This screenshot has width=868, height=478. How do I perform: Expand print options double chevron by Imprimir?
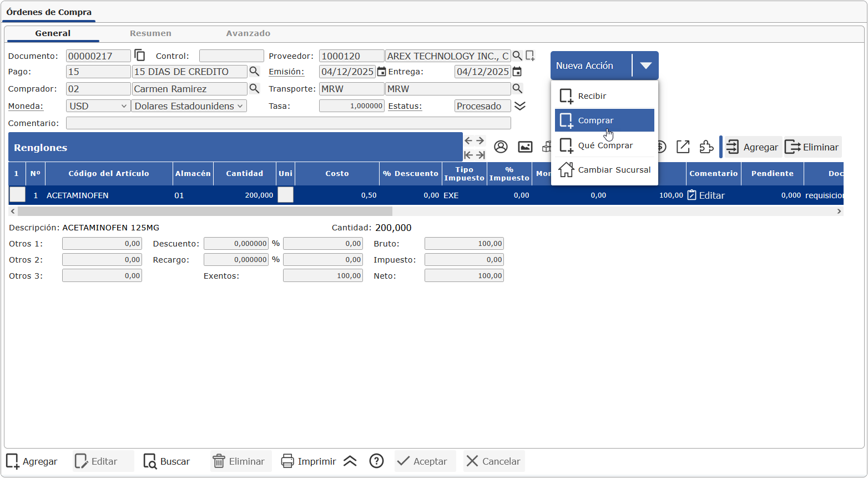coord(350,461)
